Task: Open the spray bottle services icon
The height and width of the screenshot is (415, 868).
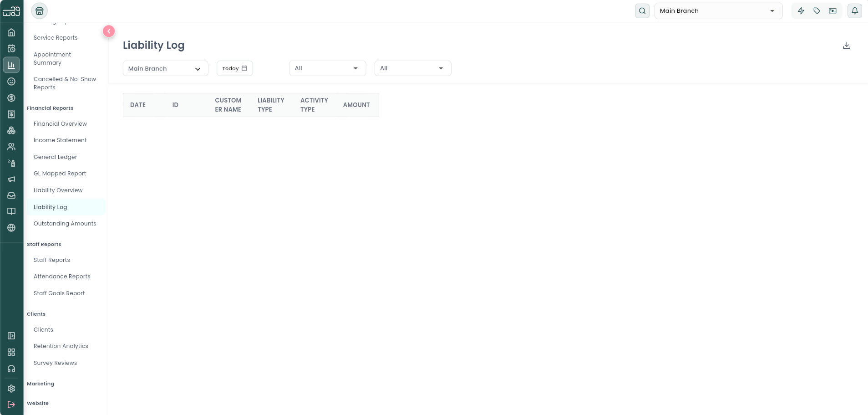Action: point(11,163)
